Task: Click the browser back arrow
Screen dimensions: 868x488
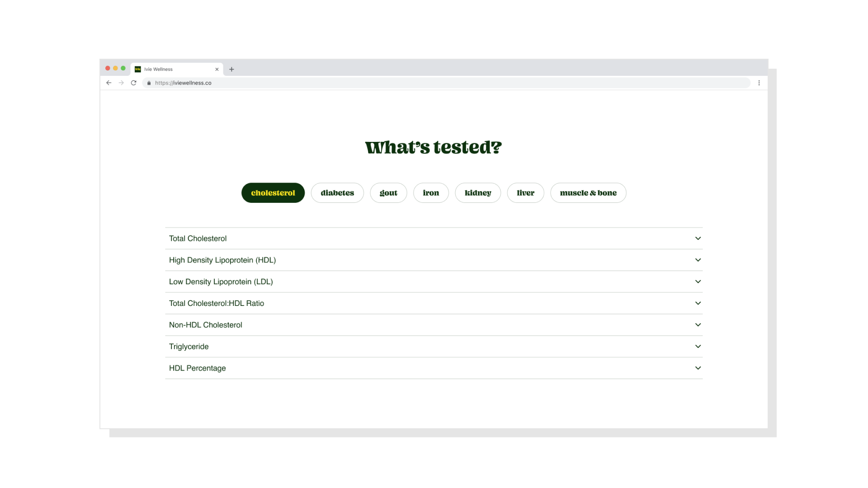Action: (108, 83)
